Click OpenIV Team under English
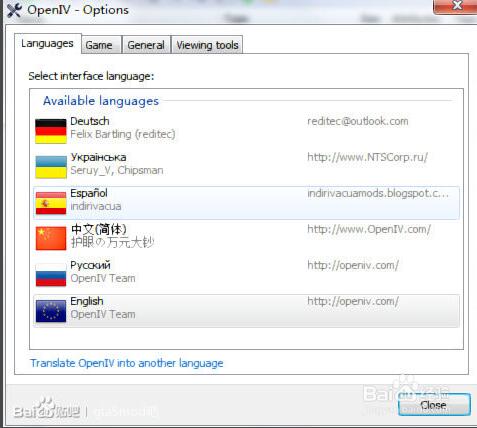 click(103, 314)
